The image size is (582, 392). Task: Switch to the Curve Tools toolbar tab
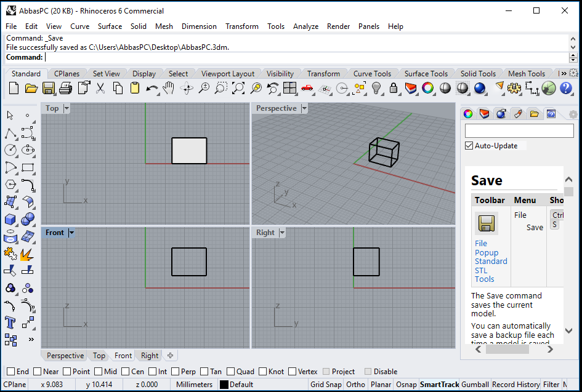click(372, 73)
